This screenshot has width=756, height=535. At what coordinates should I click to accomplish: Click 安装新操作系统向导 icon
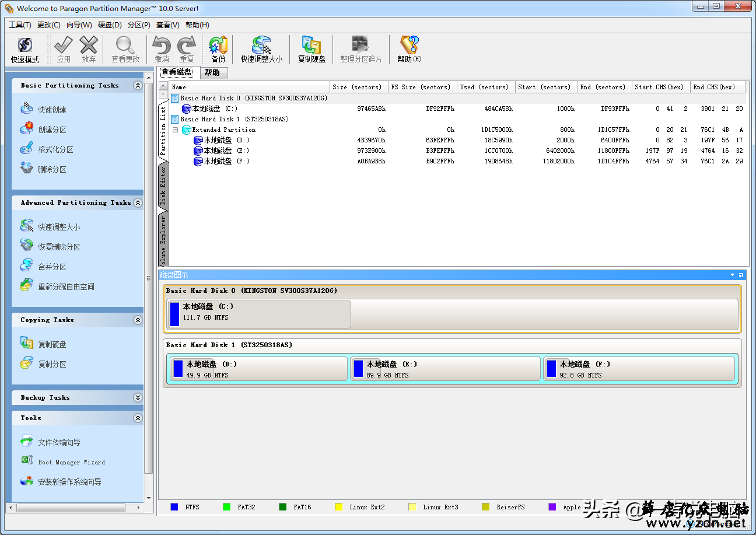tap(27, 481)
